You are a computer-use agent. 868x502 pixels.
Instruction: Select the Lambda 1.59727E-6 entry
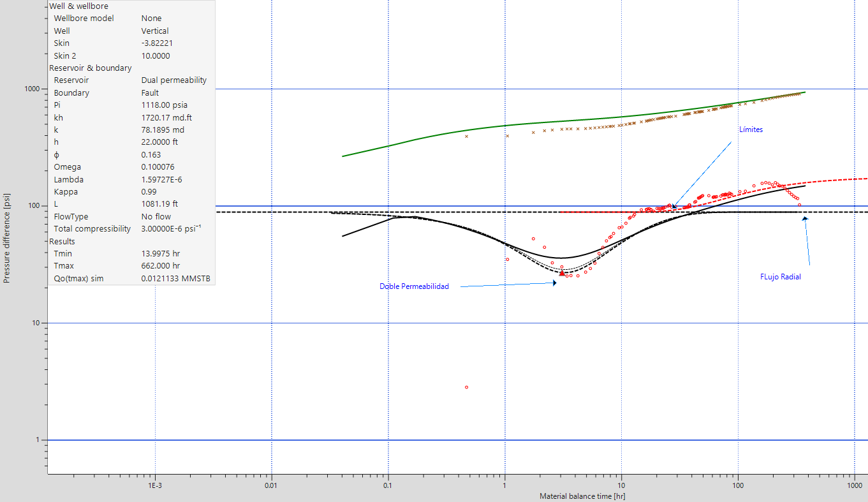165,180
